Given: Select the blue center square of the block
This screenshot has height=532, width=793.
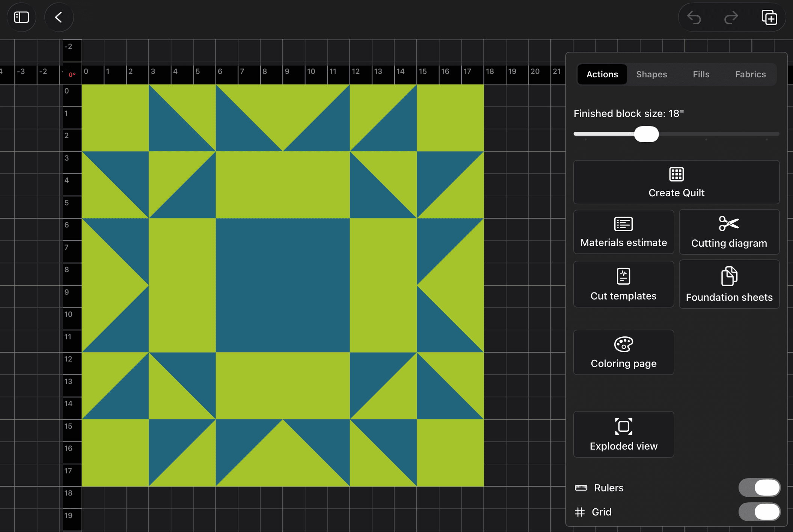Looking at the screenshot, I should click(283, 285).
